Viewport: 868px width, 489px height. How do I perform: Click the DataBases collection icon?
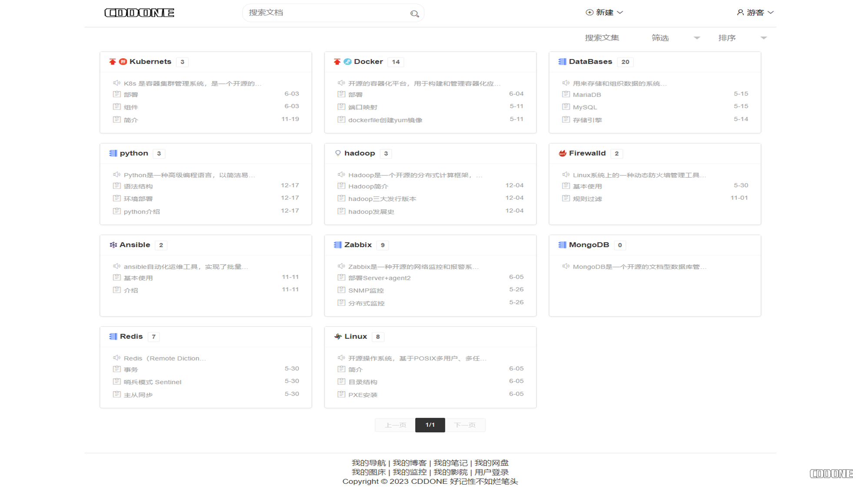coord(562,62)
